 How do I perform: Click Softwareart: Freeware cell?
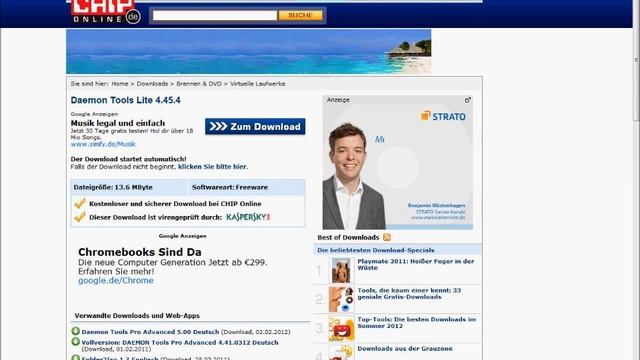coord(246,187)
